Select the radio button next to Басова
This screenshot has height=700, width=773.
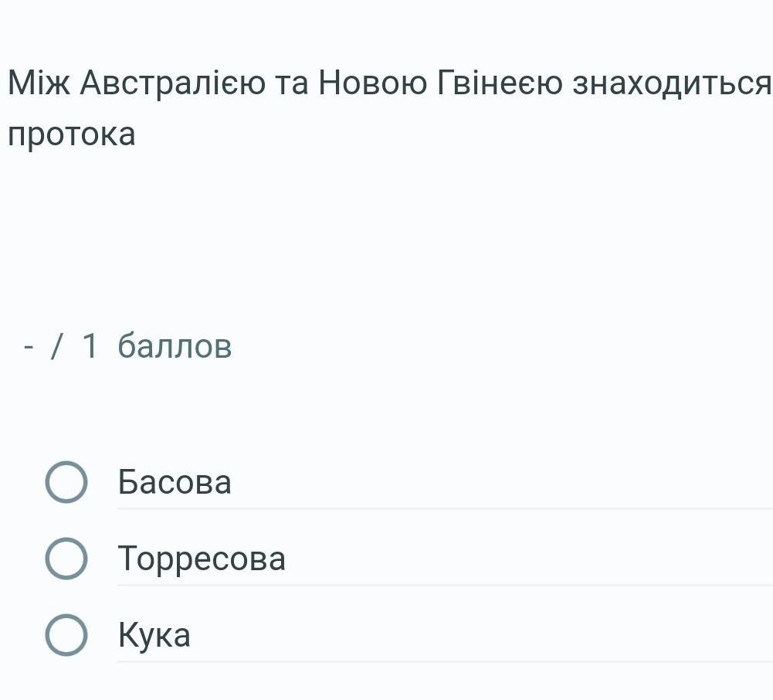66,482
